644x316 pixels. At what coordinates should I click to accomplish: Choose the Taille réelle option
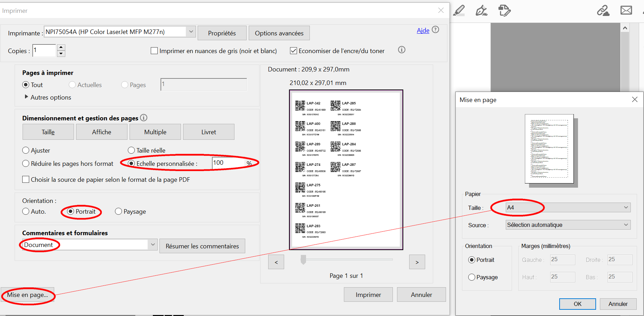131,150
